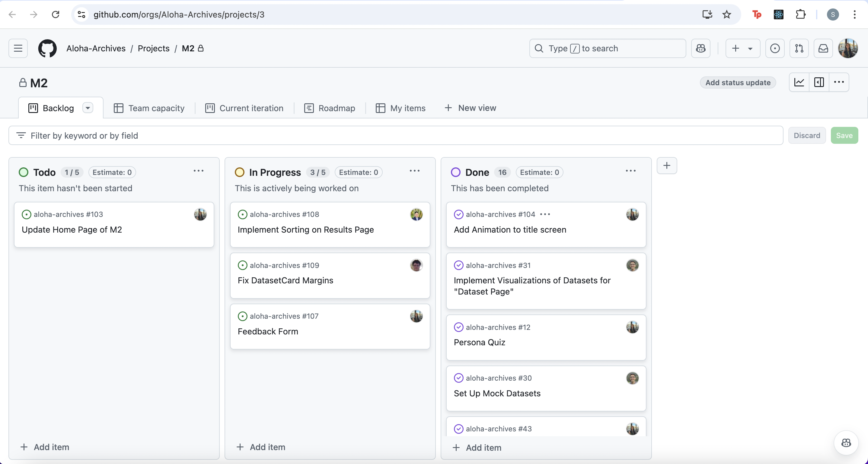Open Backlog view options dropdown arrow
Screen dimensions: 868x464
(x=88, y=108)
